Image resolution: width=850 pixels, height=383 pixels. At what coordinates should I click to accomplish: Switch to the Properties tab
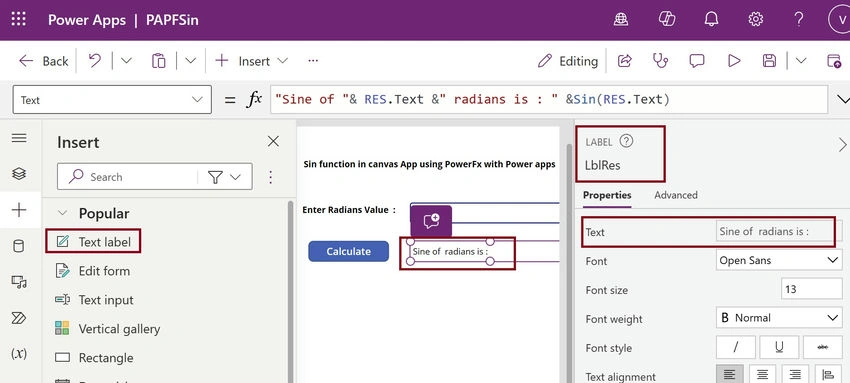607,195
